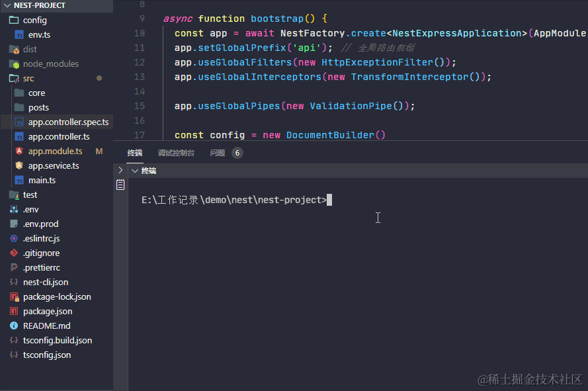Click the problems count badge 6
Image resolution: width=588 pixels, height=391 pixels.
tap(237, 153)
